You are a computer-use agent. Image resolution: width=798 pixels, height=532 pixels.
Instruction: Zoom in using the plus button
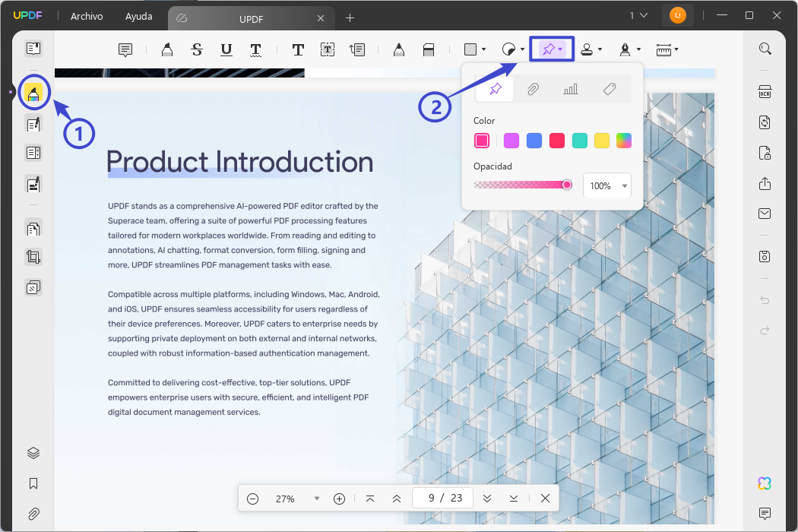pyautogui.click(x=339, y=499)
